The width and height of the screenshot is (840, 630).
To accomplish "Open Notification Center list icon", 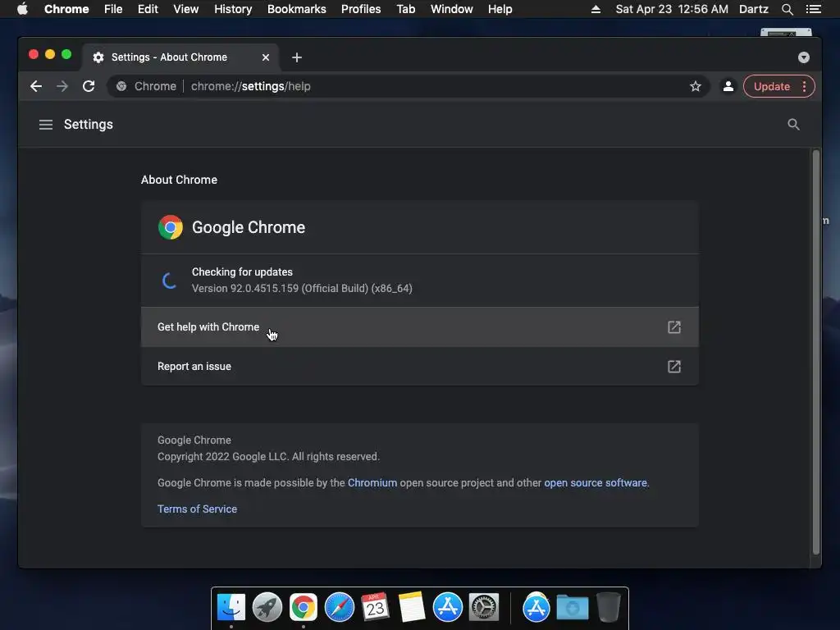I will (x=813, y=9).
